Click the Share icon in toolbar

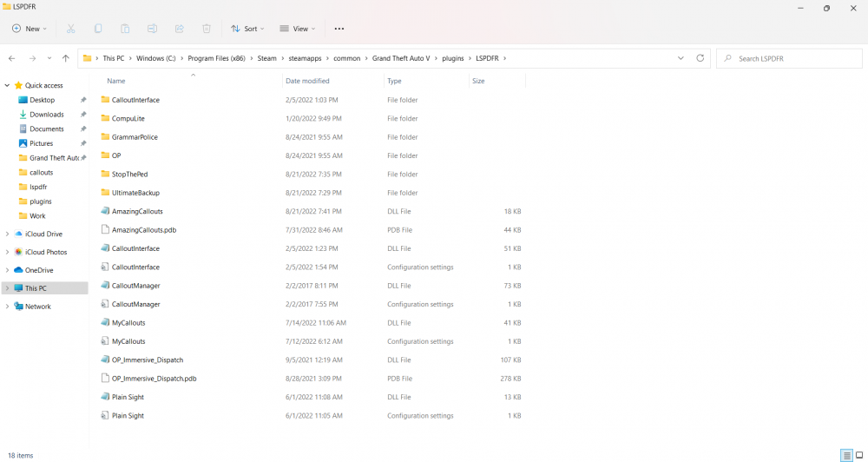[x=180, y=29]
